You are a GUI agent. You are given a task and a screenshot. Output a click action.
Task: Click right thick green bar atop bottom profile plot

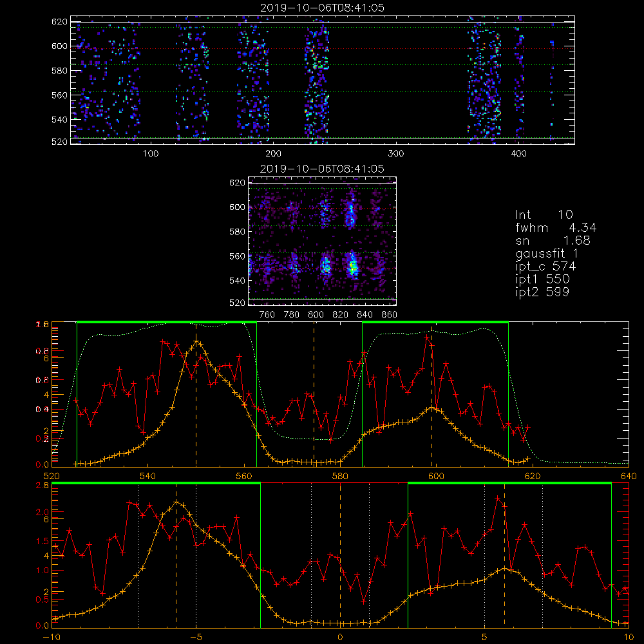[x=509, y=484]
